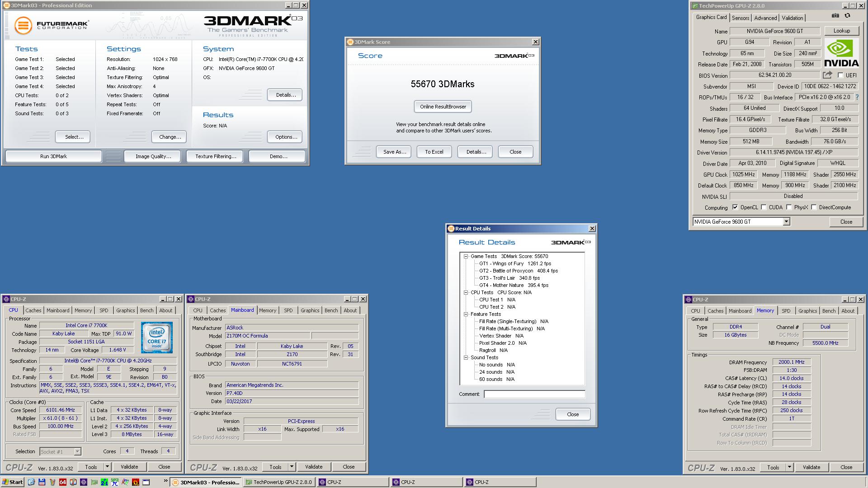Click the Select button under Tests
This screenshot has width=868, height=488.
coord(74,137)
